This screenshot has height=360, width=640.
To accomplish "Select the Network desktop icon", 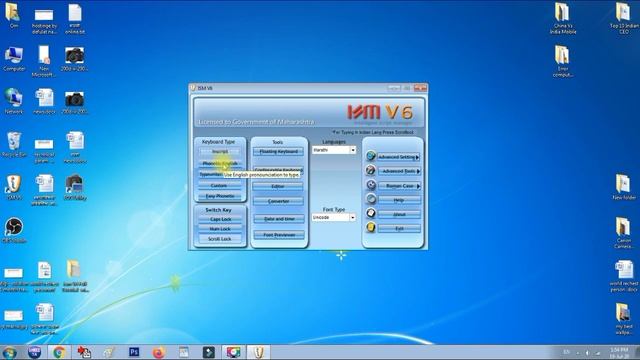I will tap(13, 101).
